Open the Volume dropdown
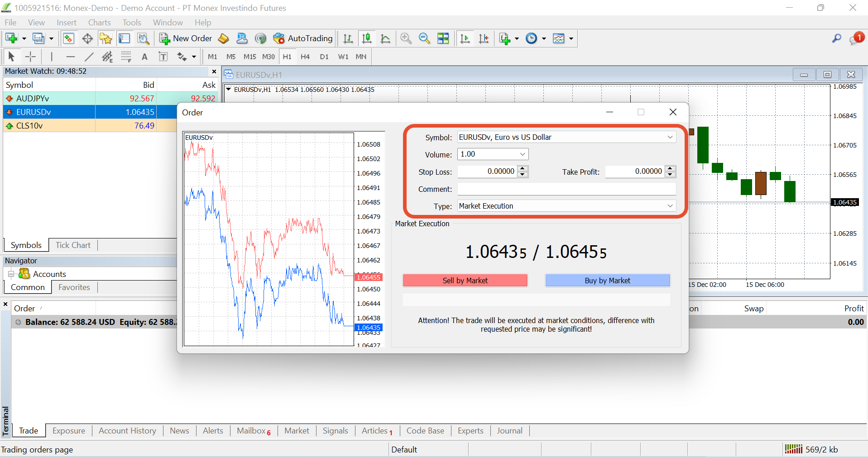 coord(523,154)
